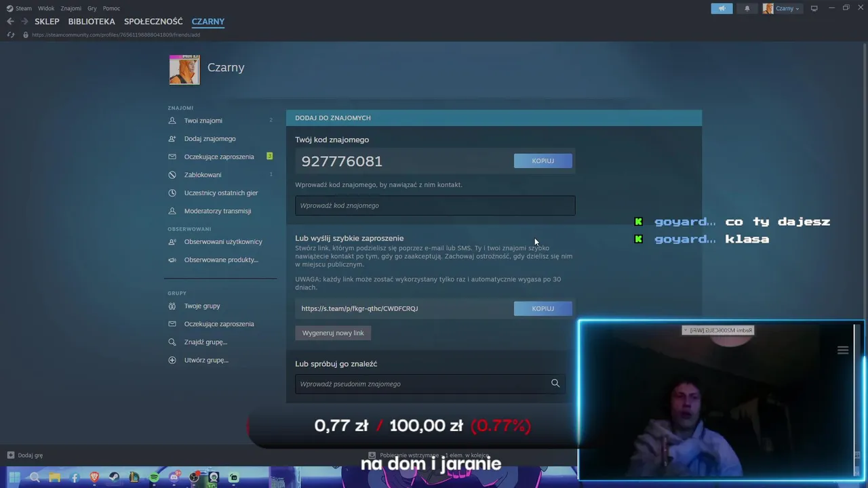Open taskbar search icon
The image size is (868, 488).
[35, 478]
